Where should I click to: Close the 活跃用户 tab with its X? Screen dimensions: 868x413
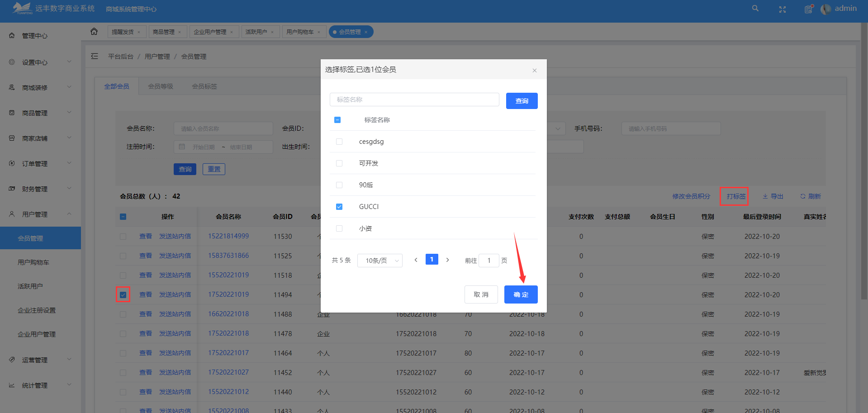272,32
